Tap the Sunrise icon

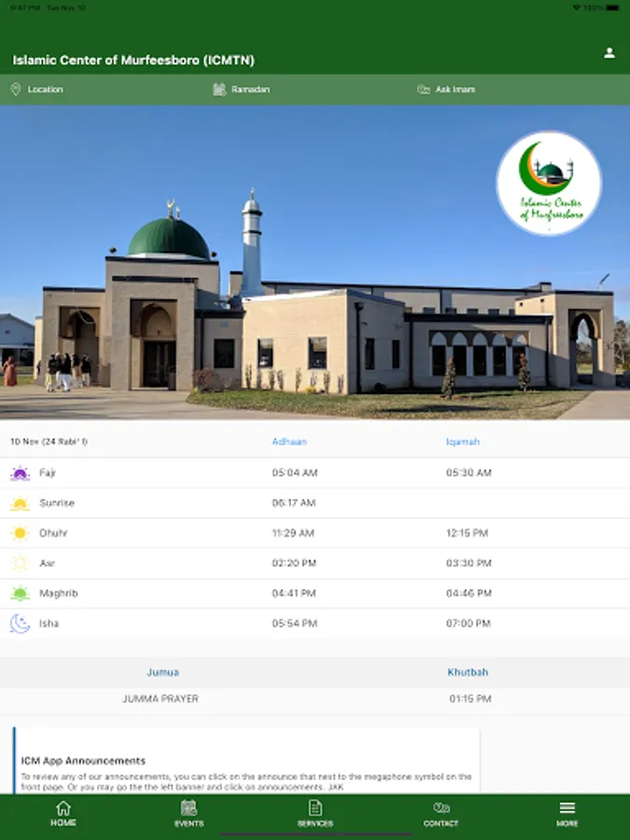[x=20, y=503]
